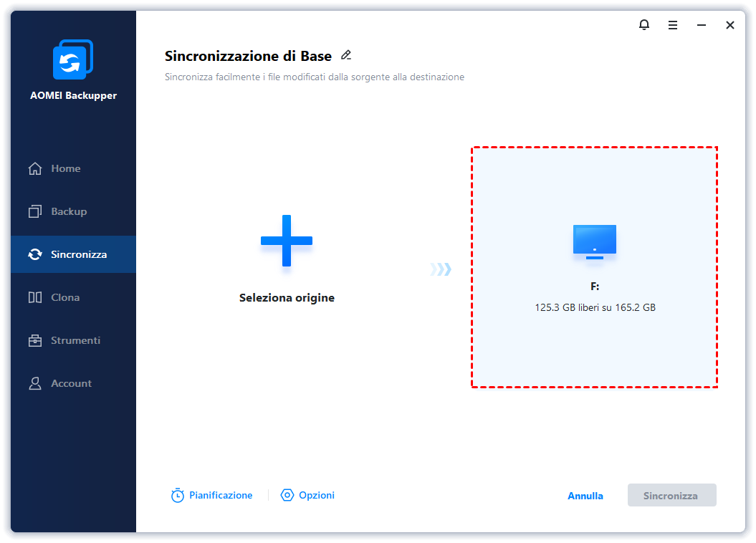Open Strumenti from the sidebar
The width and height of the screenshot is (756, 543).
75,340
